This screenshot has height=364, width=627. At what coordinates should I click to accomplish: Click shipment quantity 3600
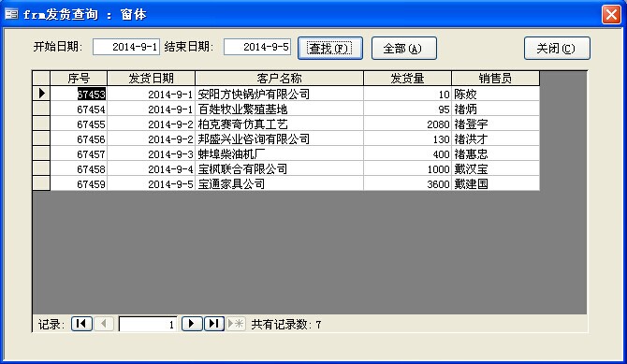(407, 184)
